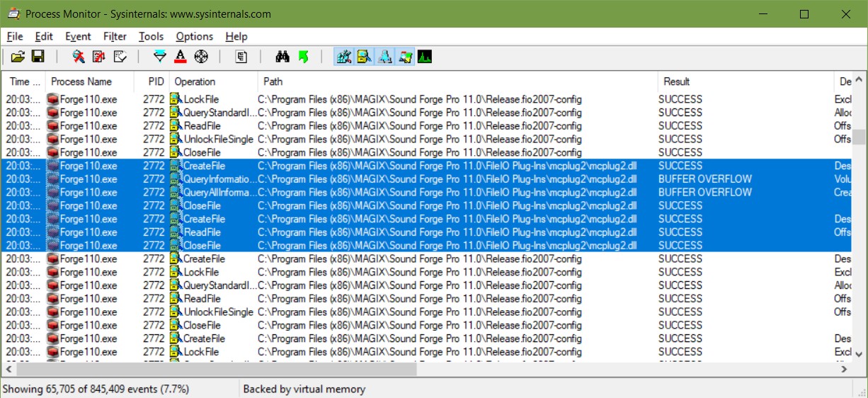The image size is (868, 398).
Task: Toggle Show Profiling Events graph icon
Action: coord(425,57)
